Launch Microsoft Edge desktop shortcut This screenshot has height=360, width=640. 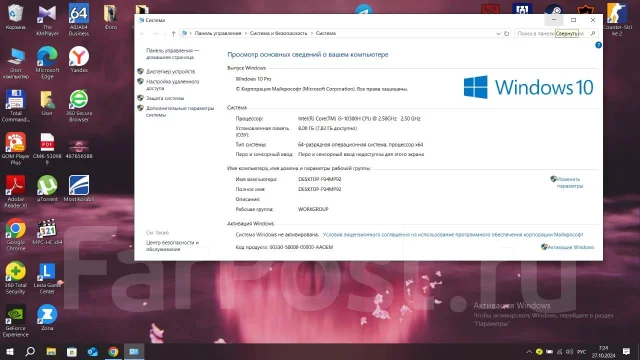(47, 62)
